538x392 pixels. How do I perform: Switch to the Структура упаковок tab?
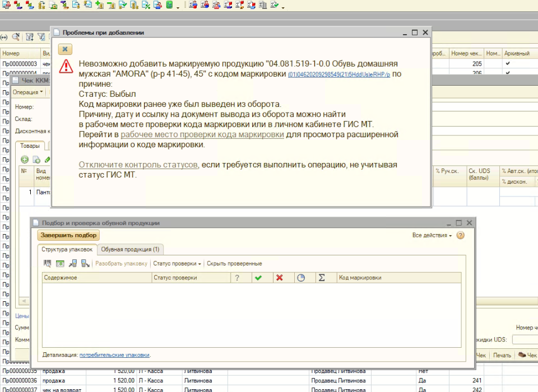pyautogui.click(x=67, y=249)
